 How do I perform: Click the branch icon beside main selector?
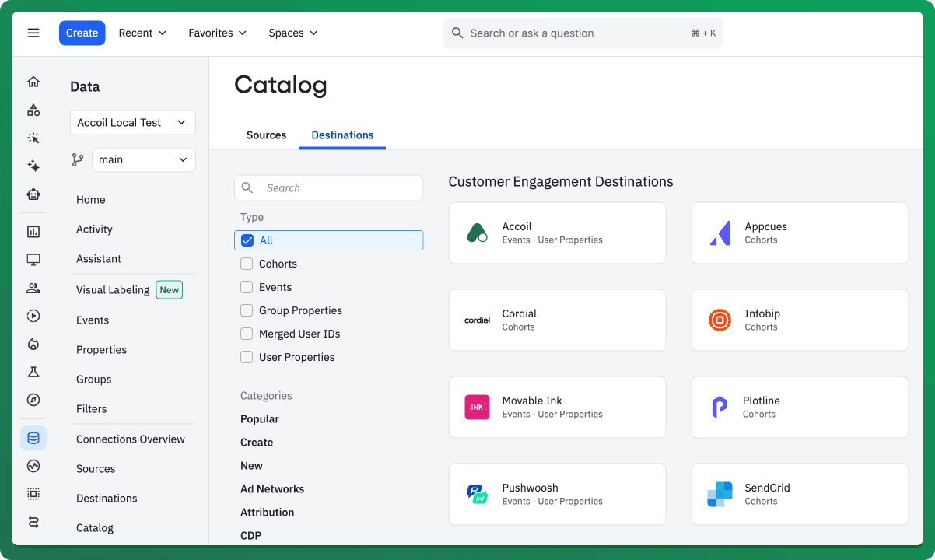78,159
